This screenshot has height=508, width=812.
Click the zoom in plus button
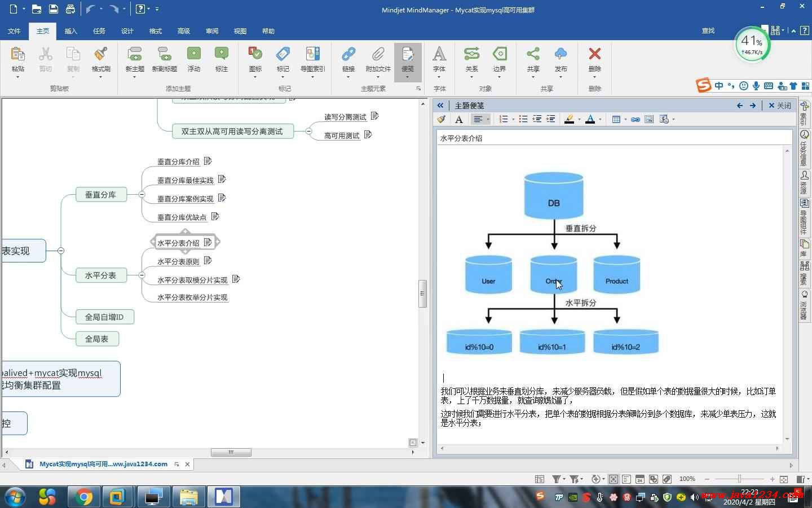[x=773, y=479]
